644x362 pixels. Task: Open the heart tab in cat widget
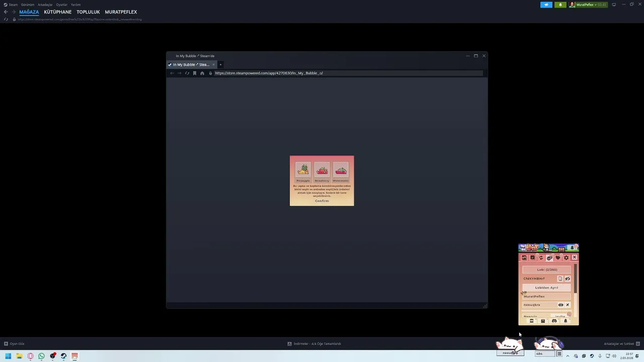point(557,257)
